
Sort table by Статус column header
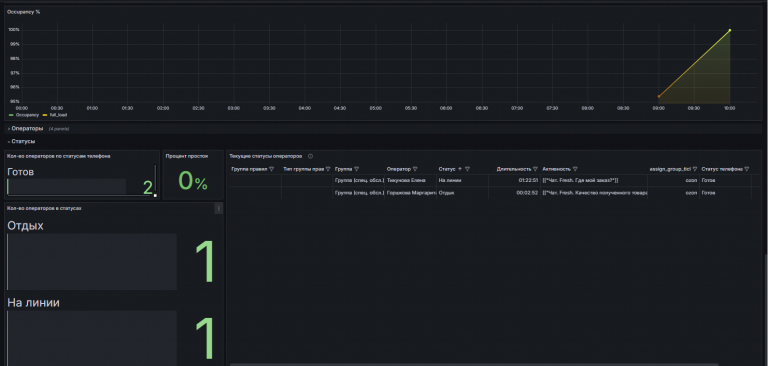447,169
